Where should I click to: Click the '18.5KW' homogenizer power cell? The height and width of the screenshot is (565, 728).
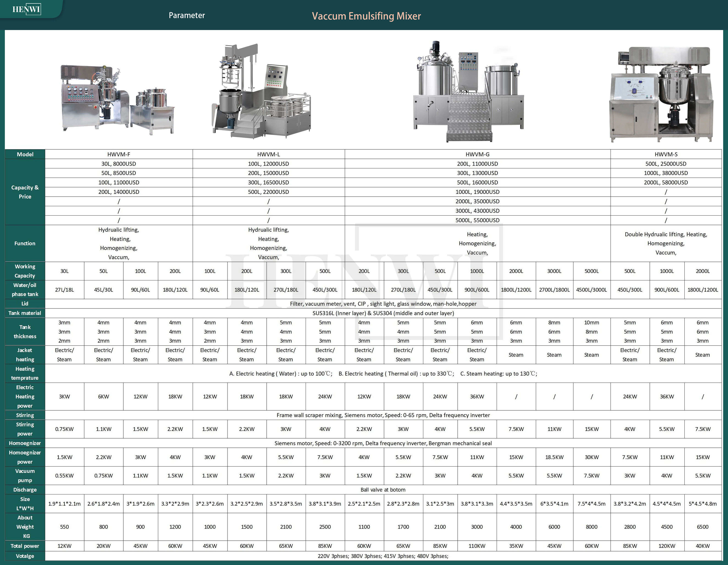tap(554, 457)
